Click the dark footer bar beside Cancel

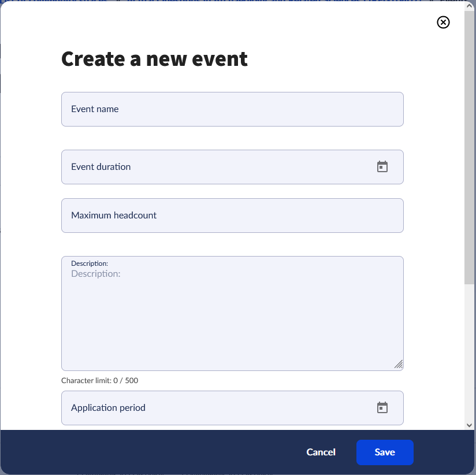(x=152, y=452)
